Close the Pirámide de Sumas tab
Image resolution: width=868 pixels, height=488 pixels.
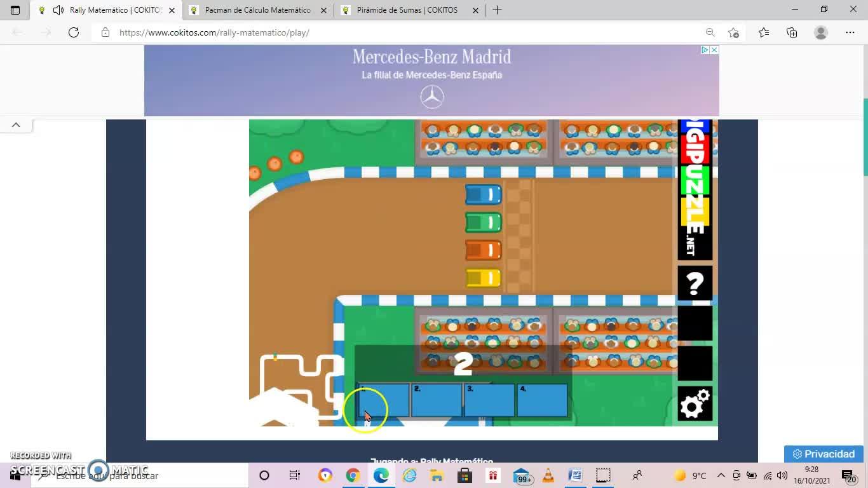click(475, 10)
